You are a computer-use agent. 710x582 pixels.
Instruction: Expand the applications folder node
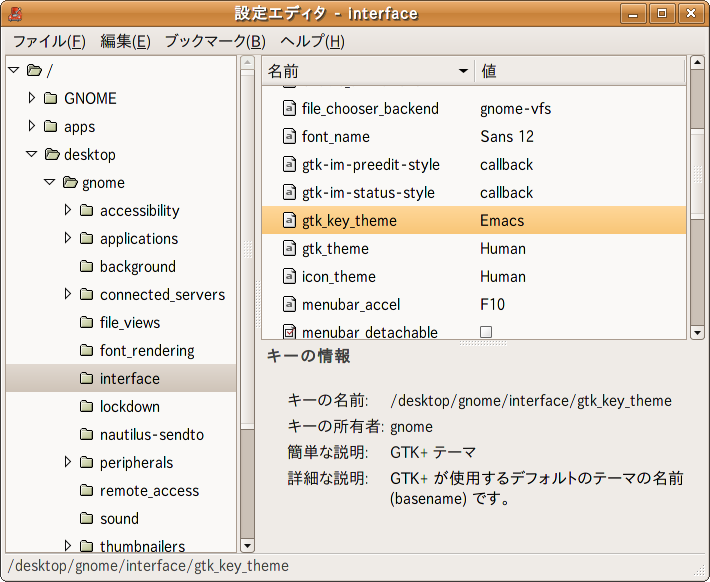67,238
